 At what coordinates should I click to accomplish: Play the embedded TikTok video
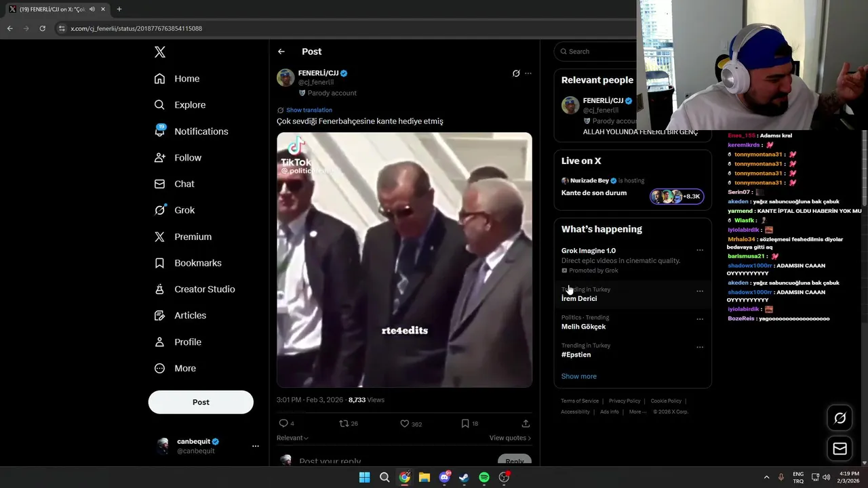[x=404, y=260]
